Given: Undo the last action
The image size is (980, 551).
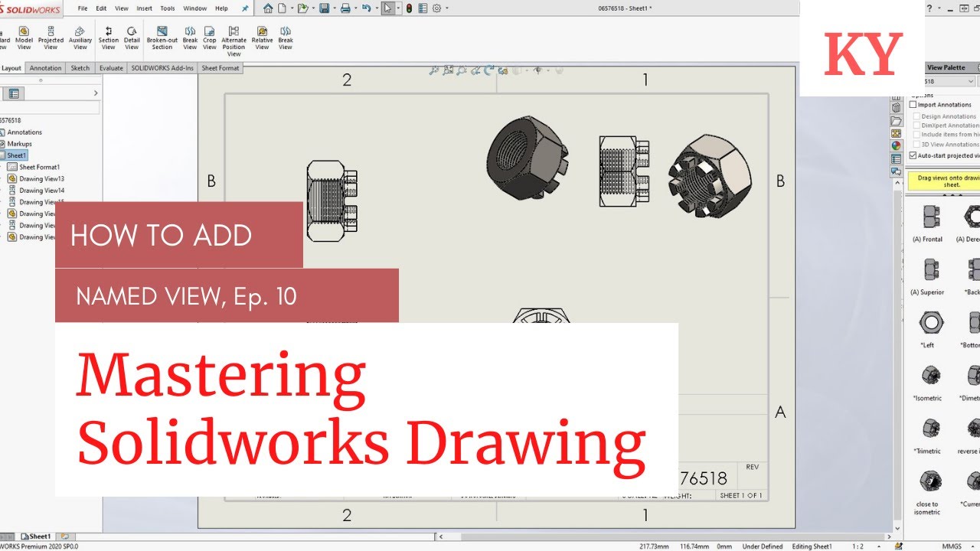Looking at the screenshot, I should click(x=366, y=8).
